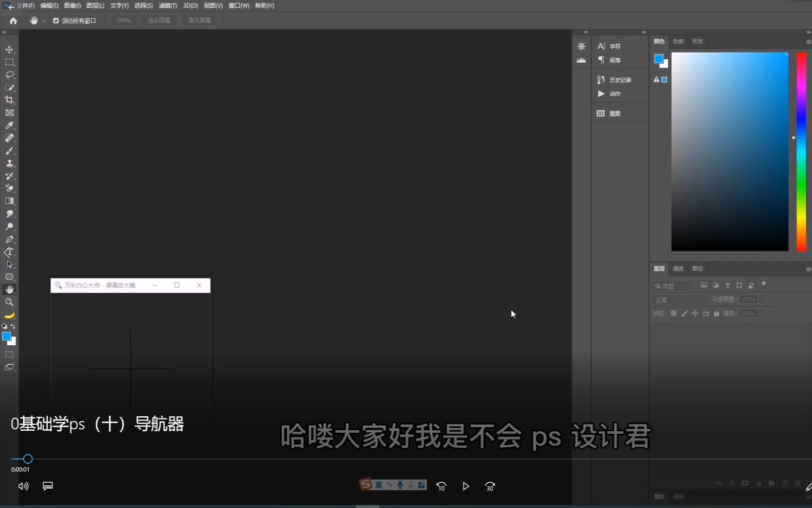Click the 适合屏幕 button
Image resolution: width=812 pixels, height=508 pixels.
[x=159, y=20]
